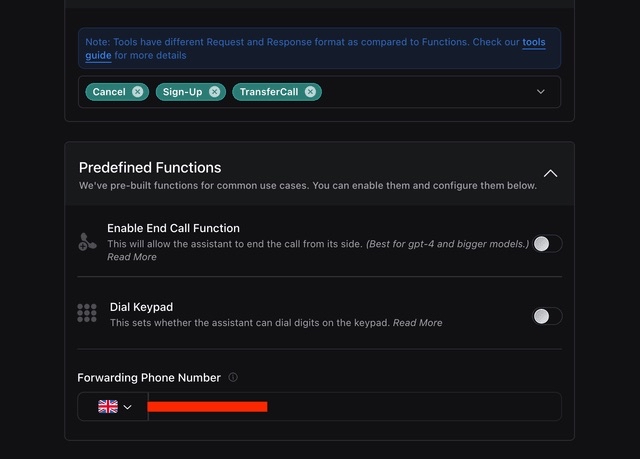Click the Forwarding Phone Number info icon
Screen dimensions: 640x459
pyautogui.click(x=233, y=378)
